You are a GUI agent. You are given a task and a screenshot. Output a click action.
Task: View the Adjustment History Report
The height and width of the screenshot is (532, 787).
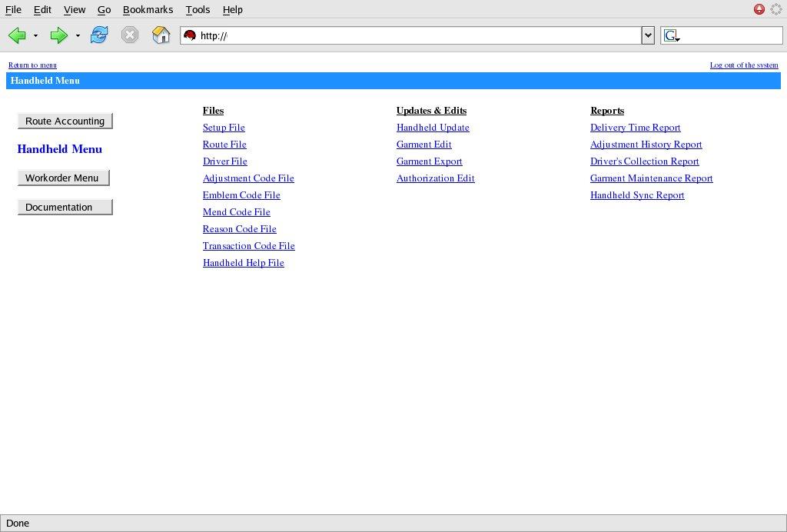[646, 145]
